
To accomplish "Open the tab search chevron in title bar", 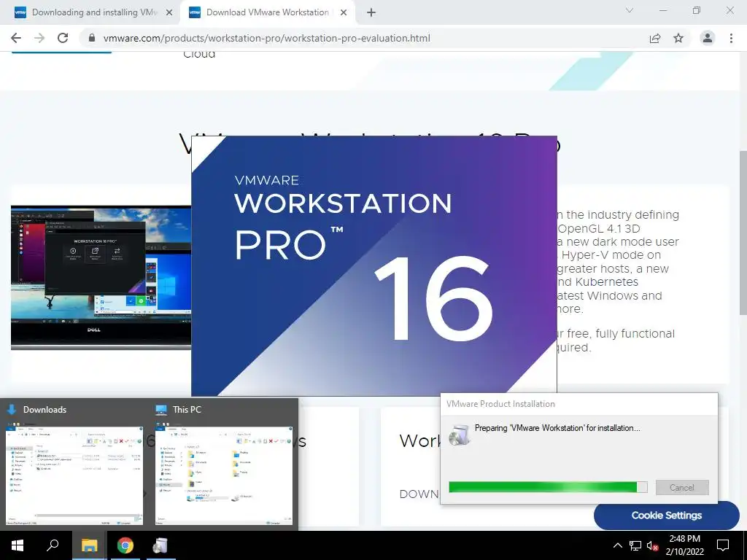I will point(630,10).
